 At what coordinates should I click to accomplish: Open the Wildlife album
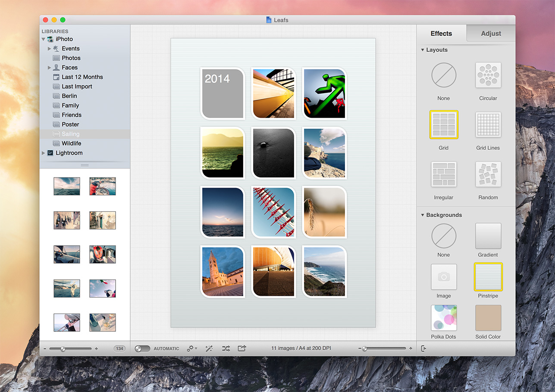[x=71, y=144]
